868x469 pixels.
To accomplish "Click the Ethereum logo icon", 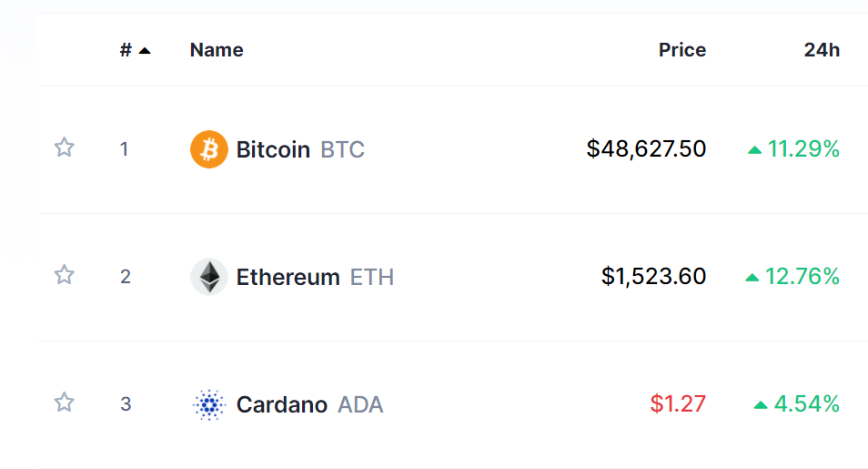I will [209, 277].
